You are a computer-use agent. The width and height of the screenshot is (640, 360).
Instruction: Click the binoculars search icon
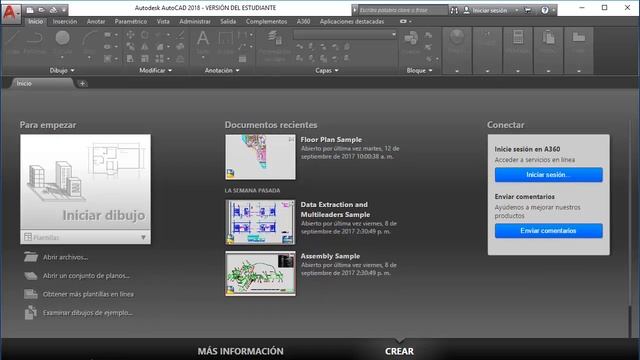[454, 10]
